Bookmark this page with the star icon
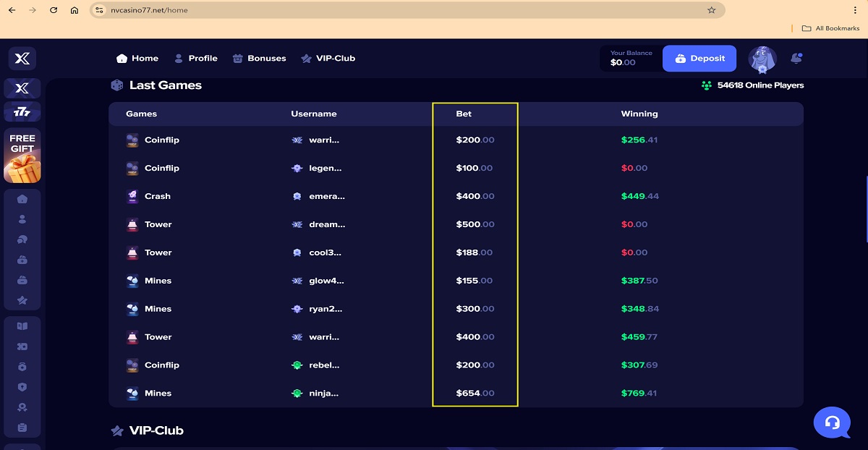Viewport: 868px width, 450px height. tap(711, 10)
